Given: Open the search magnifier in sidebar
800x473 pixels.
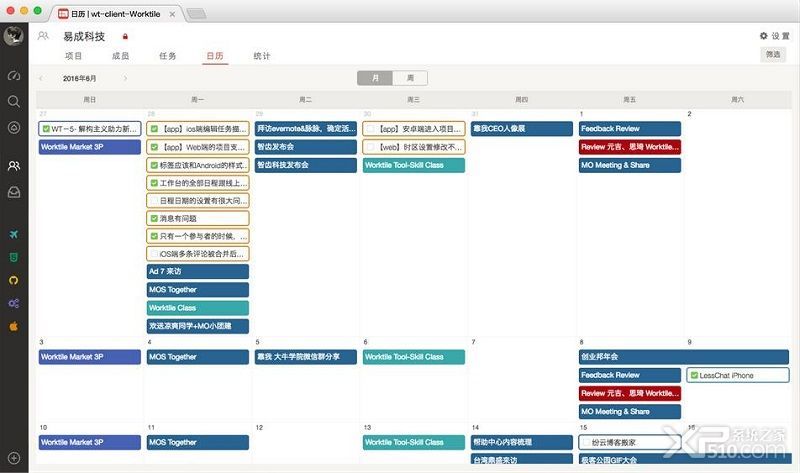Looking at the screenshot, I should [x=14, y=101].
